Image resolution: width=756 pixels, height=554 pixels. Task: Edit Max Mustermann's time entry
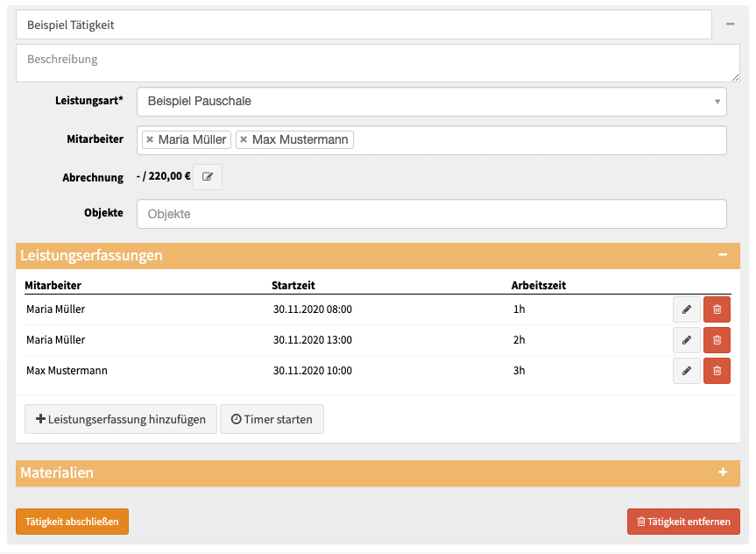tap(686, 371)
